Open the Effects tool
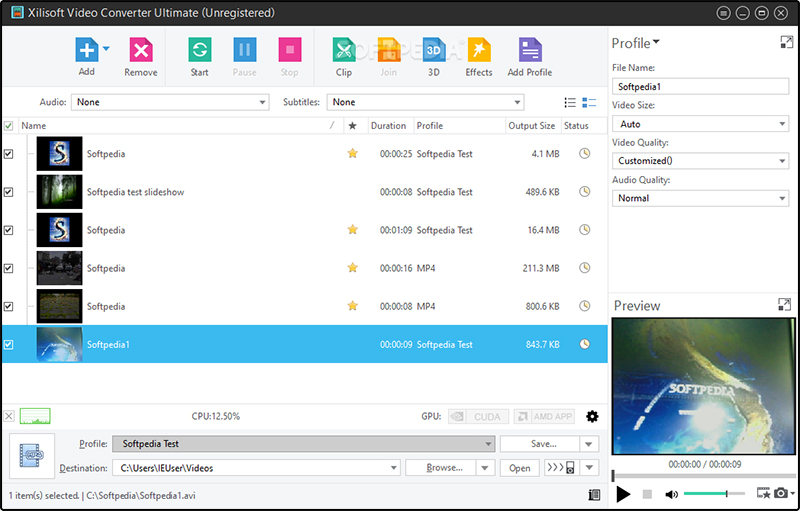Screen dimensions: 800x511 (479, 50)
